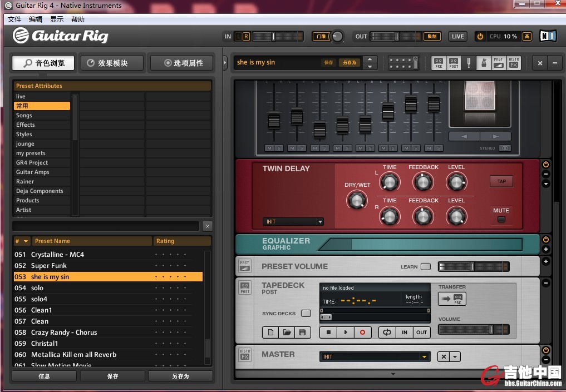Open the 帮助 menu
Viewport: 566px width, 392px height.
click(77, 19)
